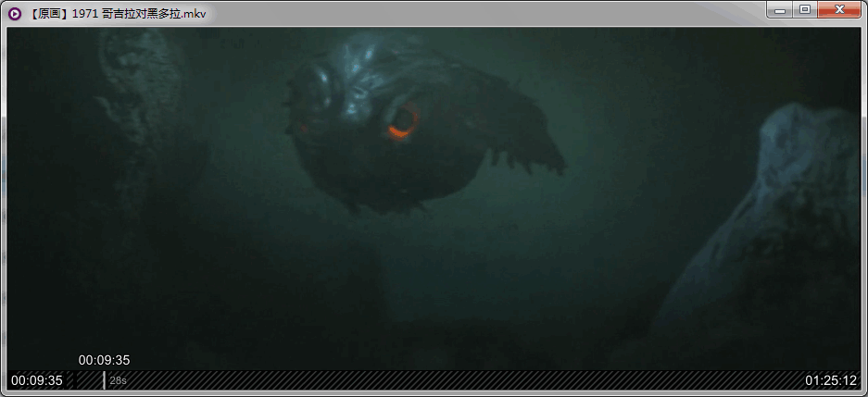Screen dimensions: 868x397
Task: Click the player app icon in title bar
Action: tap(15, 13)
